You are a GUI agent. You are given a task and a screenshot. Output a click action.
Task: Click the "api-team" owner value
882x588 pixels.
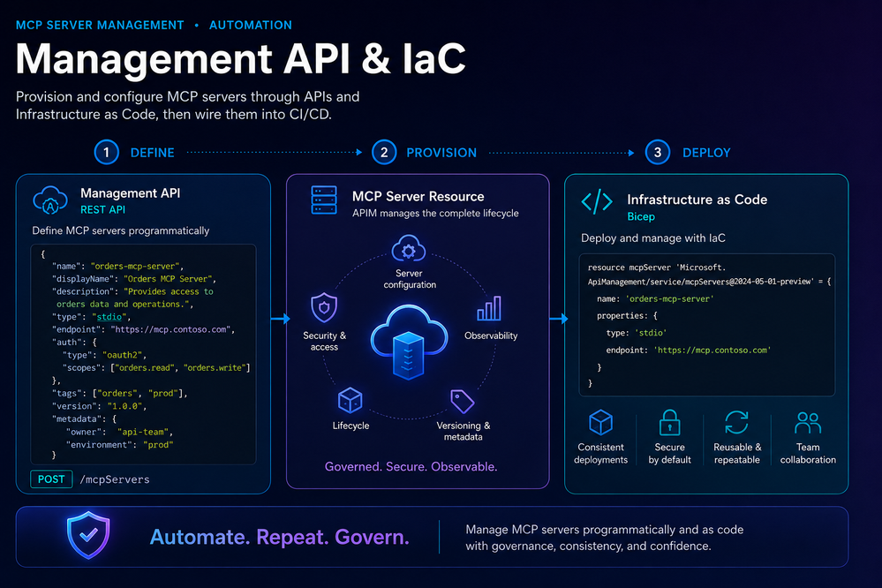(x=143, y=432)
